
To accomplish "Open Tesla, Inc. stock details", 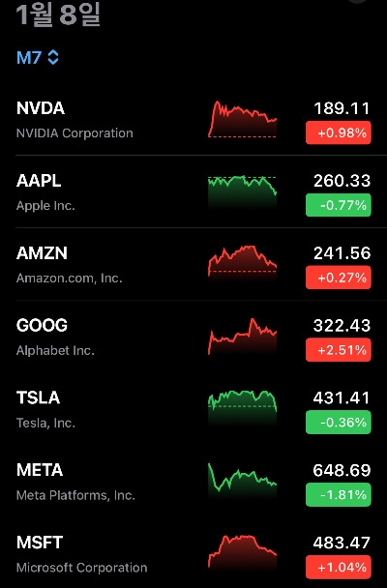I will [x=193, y=409].
